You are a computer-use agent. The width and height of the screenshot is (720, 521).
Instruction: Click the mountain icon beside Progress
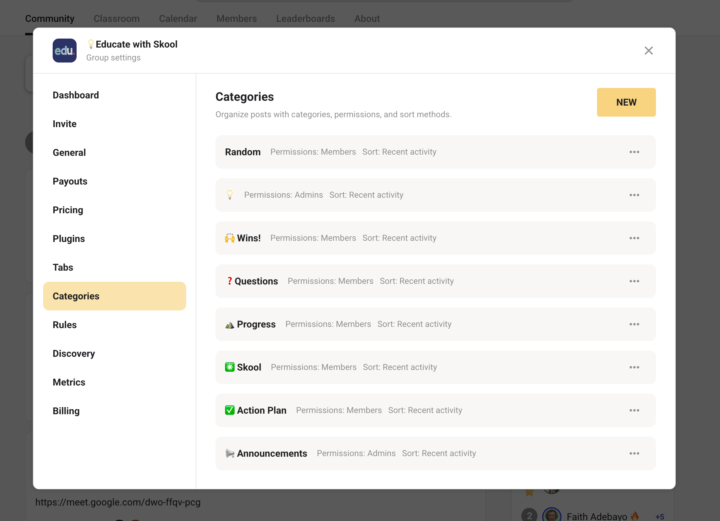coord(230,325)
